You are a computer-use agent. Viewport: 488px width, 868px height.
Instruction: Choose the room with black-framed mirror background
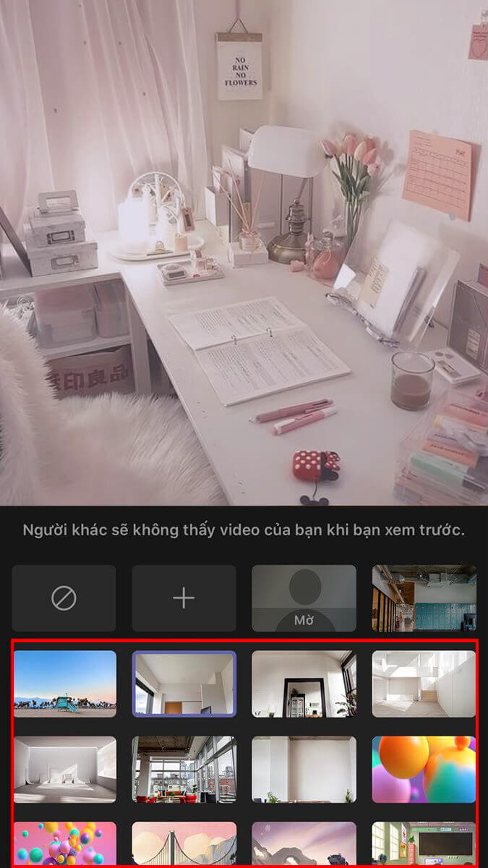(x=304, y=684)
